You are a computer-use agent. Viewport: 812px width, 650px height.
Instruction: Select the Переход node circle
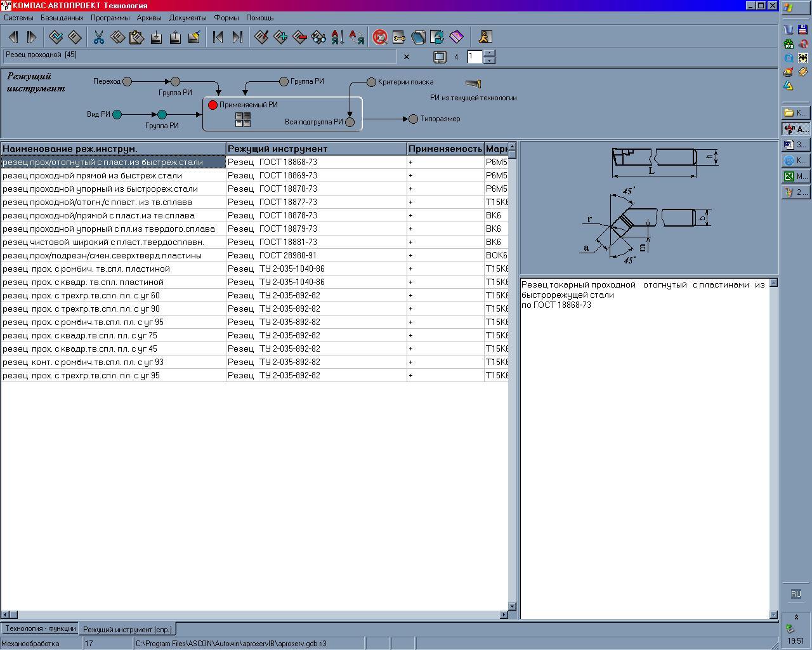127,81
